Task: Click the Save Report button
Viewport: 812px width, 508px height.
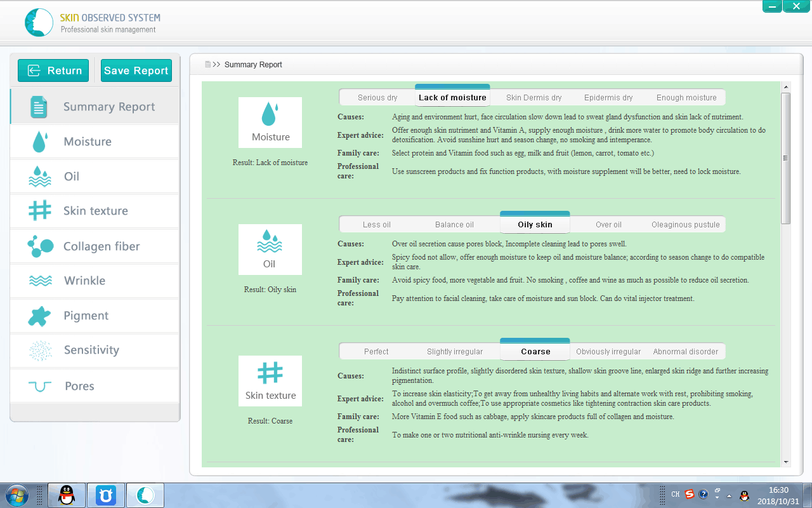Action: click(x=136, y=70)
